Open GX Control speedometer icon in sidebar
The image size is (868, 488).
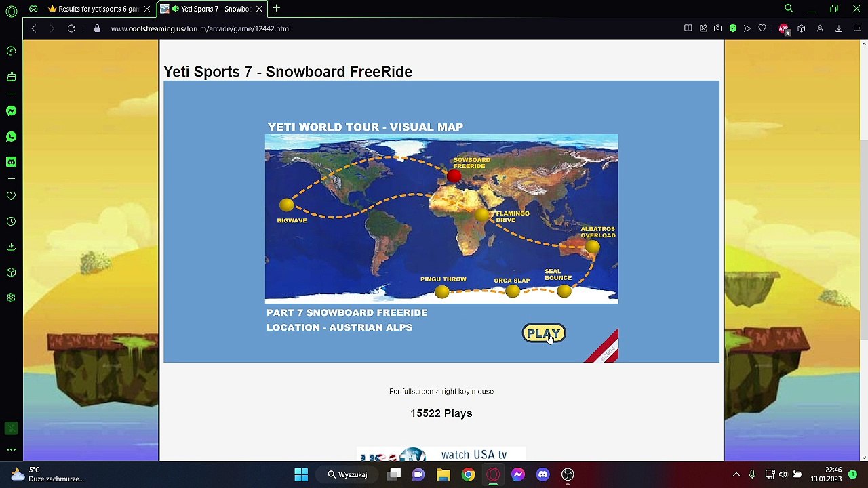tap(11, 51)
